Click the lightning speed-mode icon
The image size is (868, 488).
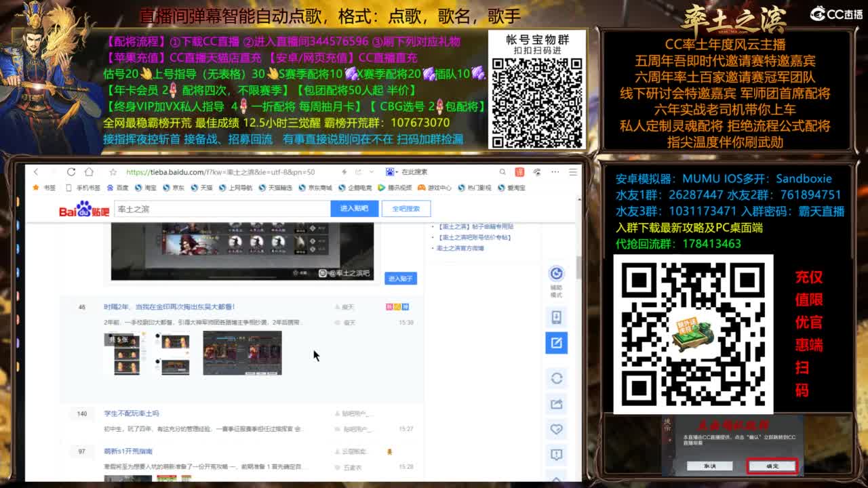(344, 172)
